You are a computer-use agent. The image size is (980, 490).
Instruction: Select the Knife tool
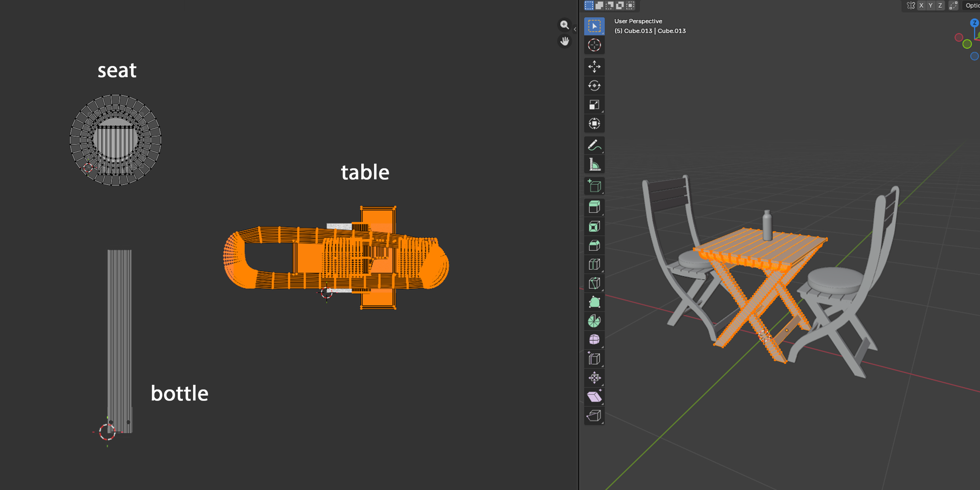pyautogui.click(x=594, y=283)
